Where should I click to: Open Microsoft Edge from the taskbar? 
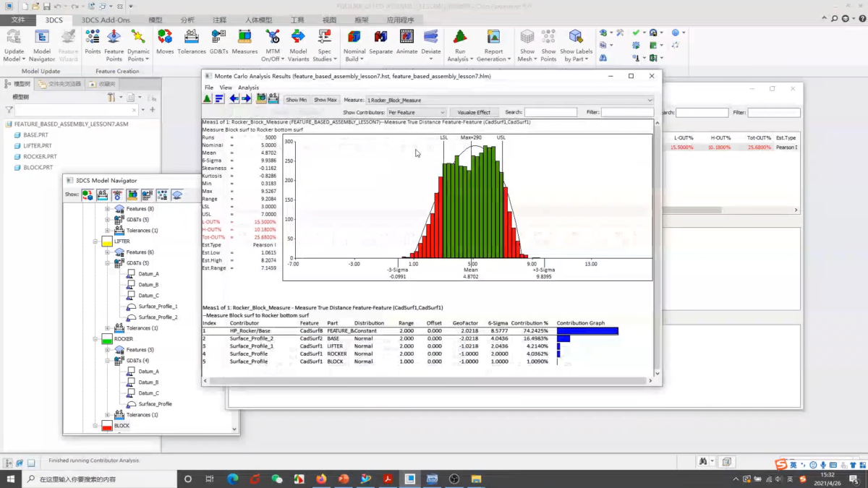(x=233, y=479)
